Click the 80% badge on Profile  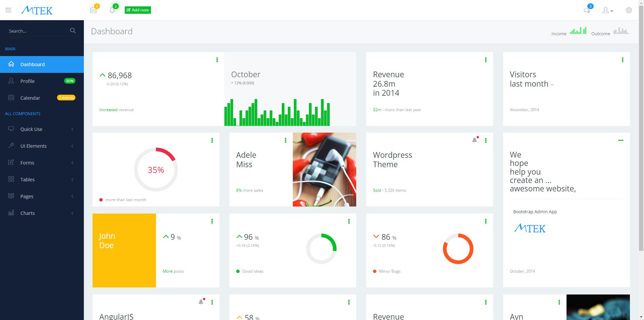(x=70, y=81)
